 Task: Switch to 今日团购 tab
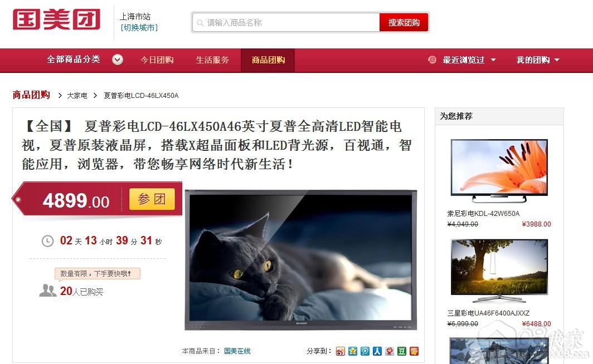click(x=157, y=60)
